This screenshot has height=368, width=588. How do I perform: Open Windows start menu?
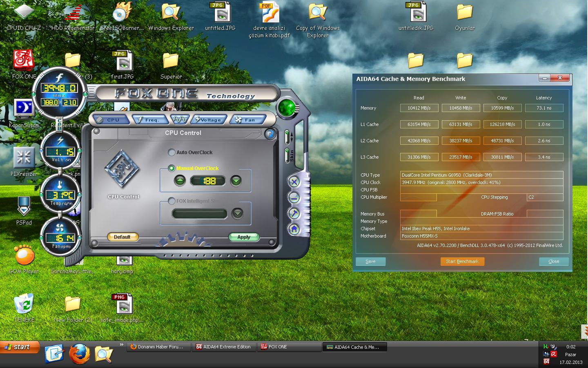(x=20, y=347)
